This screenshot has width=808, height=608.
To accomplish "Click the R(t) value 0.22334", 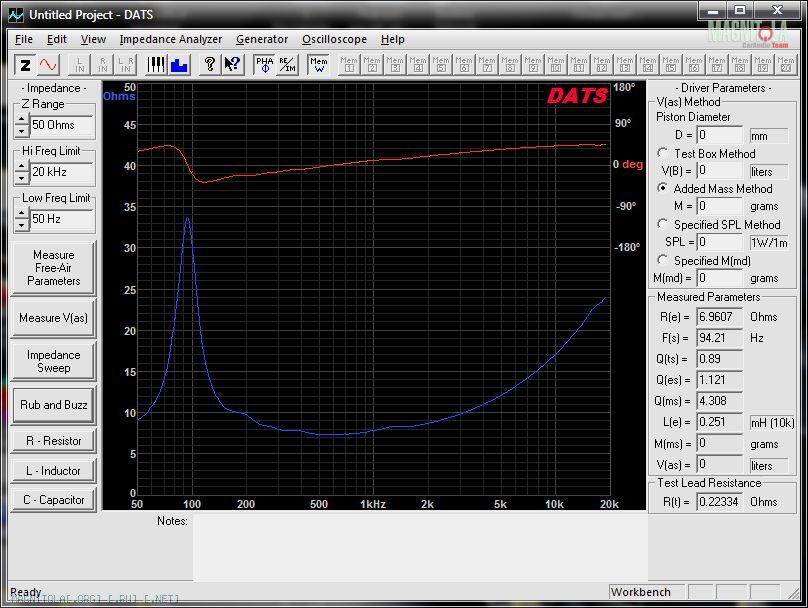I will 719,502.
